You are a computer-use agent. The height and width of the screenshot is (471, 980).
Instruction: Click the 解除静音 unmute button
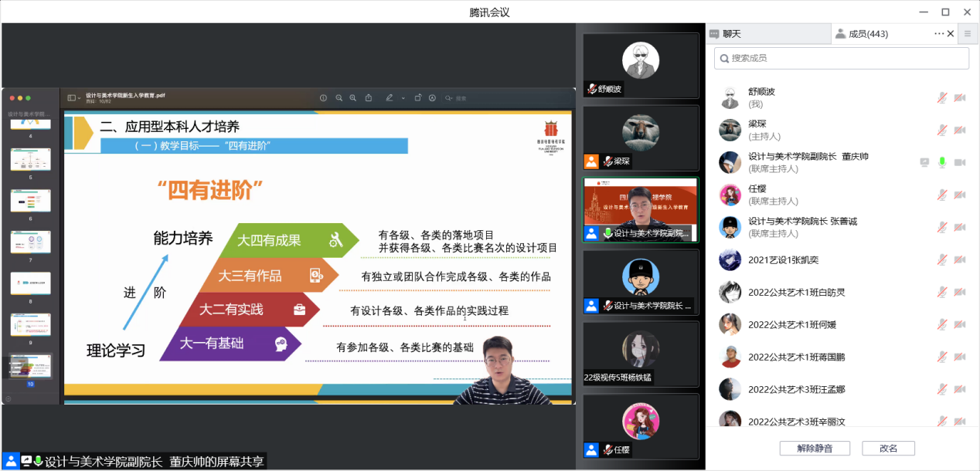(815, 449)
